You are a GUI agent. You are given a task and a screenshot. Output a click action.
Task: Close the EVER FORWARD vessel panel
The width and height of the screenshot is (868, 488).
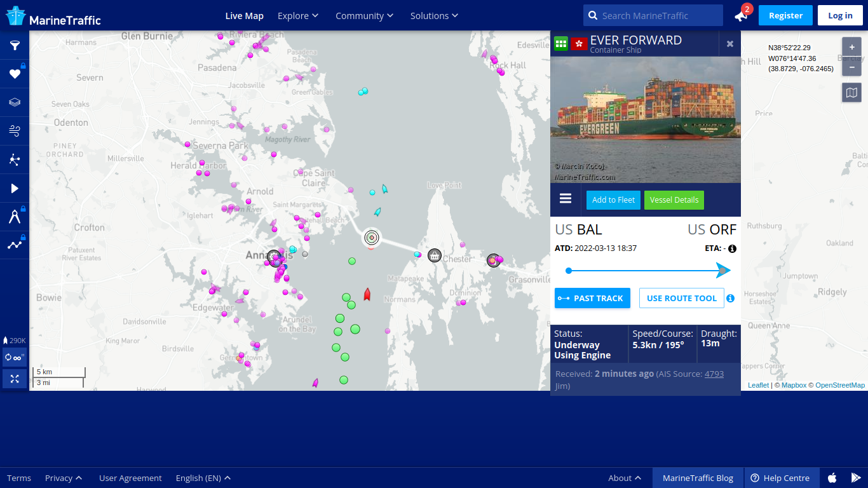coord(730,44)
